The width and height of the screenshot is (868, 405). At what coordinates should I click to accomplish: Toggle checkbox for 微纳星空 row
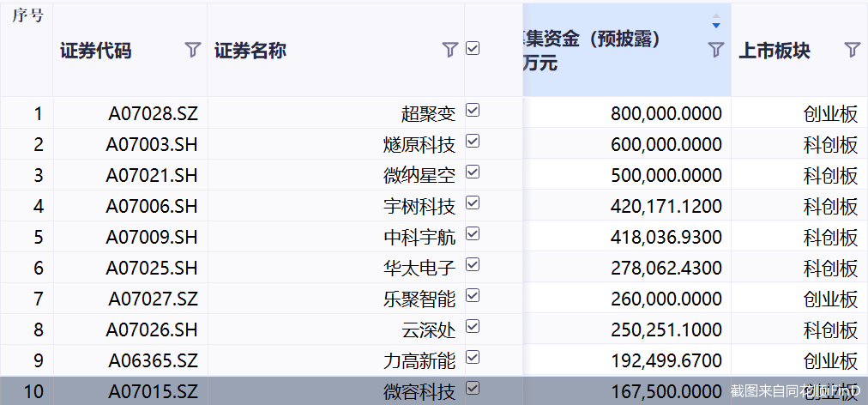473,172
